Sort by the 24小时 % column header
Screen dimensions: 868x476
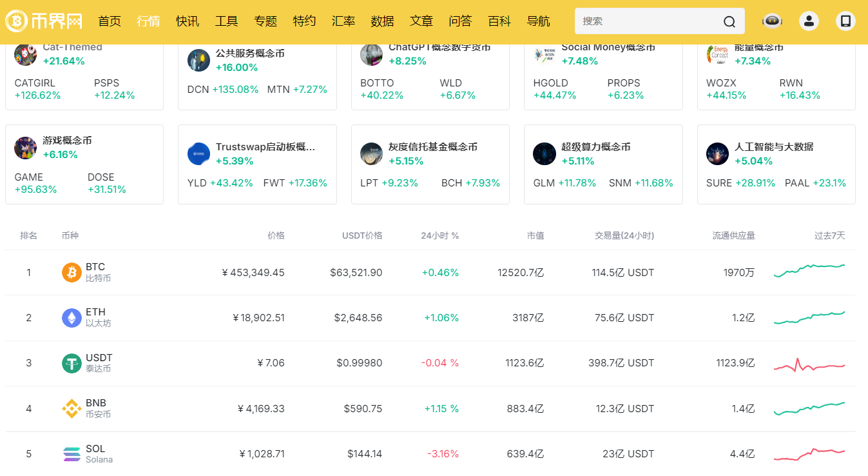click(439, 235)
